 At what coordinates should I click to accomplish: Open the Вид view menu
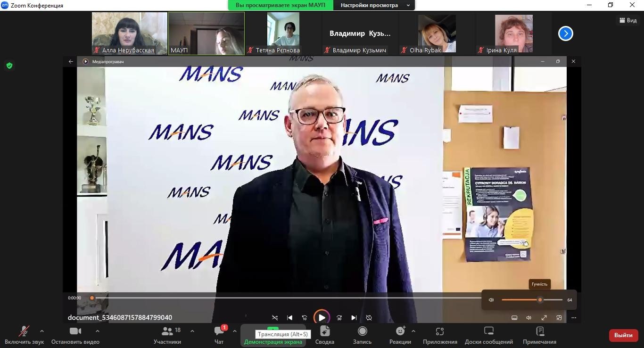628,20
